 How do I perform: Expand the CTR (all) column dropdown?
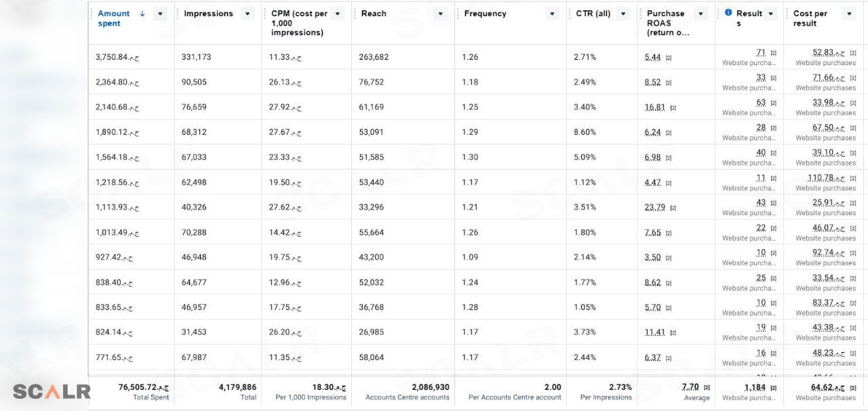pos(623,14)
